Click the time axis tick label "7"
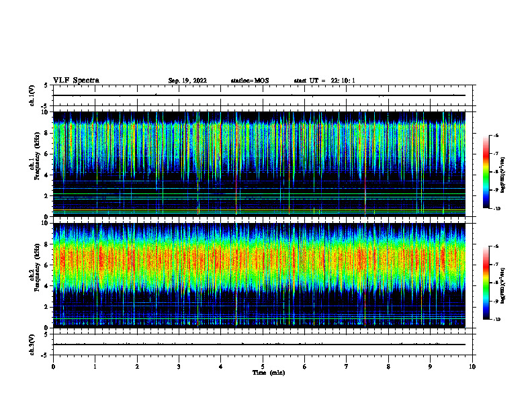 (347, 367)
